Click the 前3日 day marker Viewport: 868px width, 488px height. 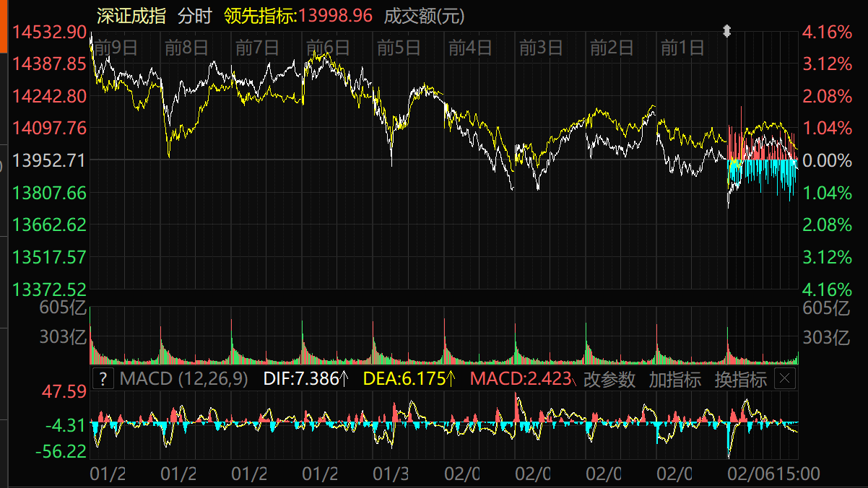pos(541,48)
